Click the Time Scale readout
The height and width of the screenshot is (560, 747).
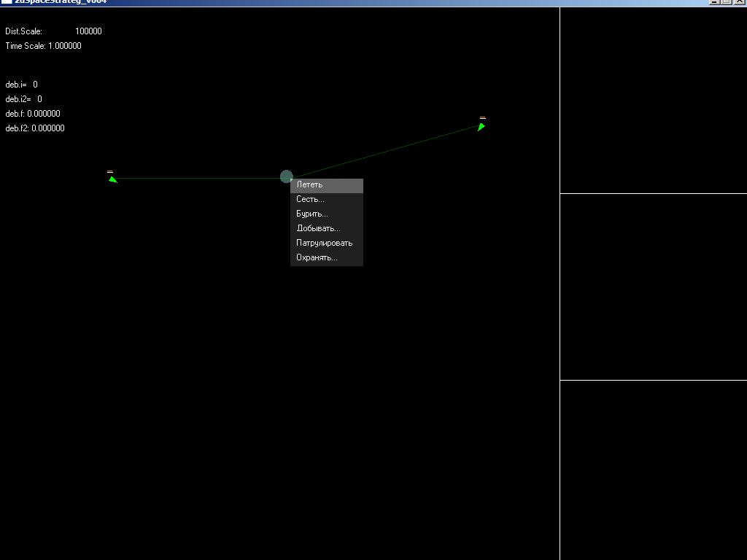[44, 47]
